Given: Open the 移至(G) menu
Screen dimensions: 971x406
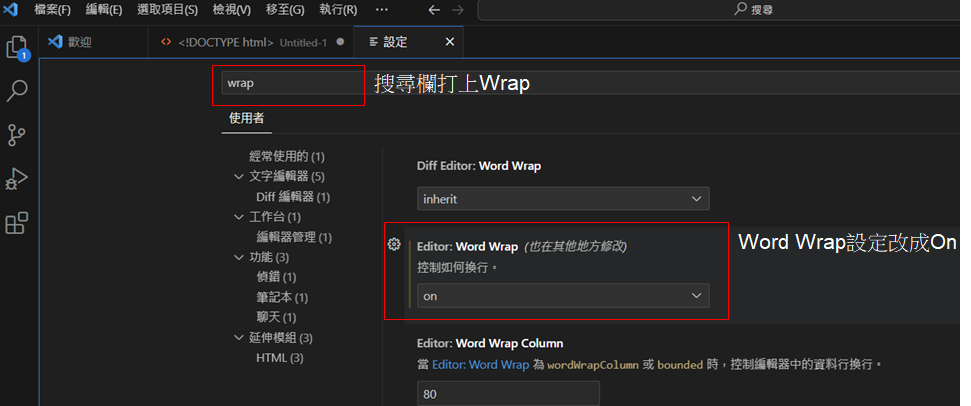Looking at the screenshot, I should point(285,10).
